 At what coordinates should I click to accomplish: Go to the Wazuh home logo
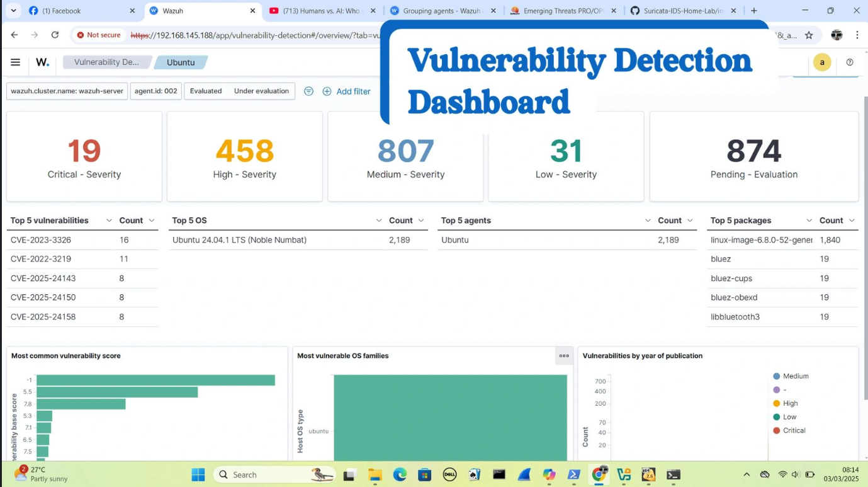(x=42, y=62)
